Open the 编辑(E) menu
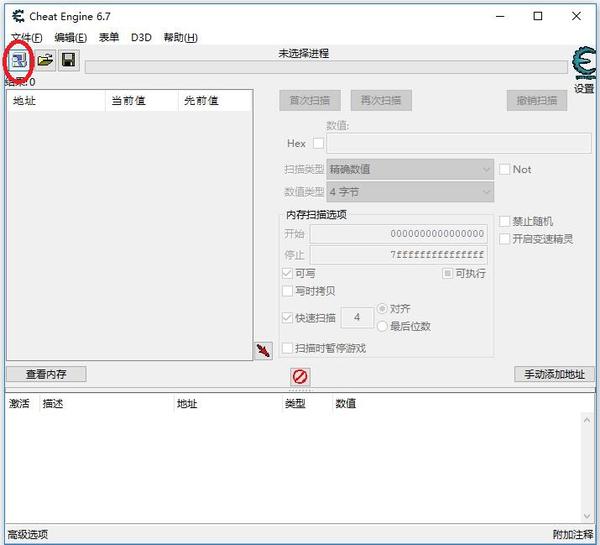This screenshot has width=600, height=545. point(71,38)
